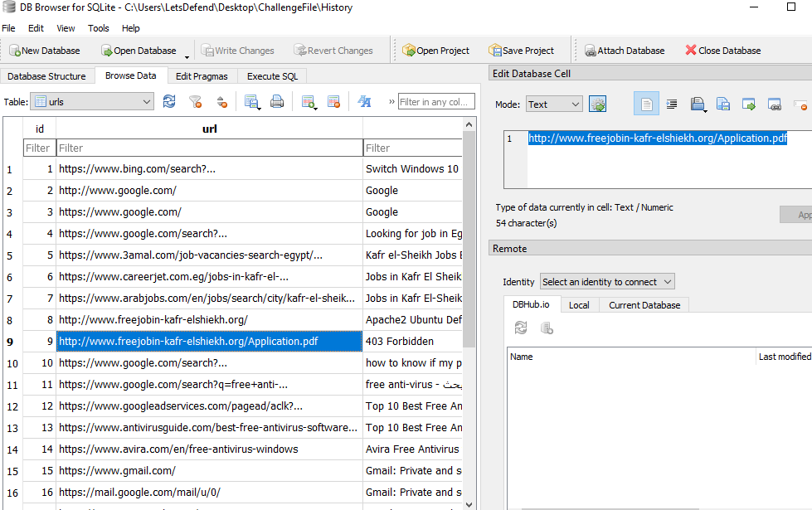
Task: Click the url column filter field
Action: tap(209, 148)
